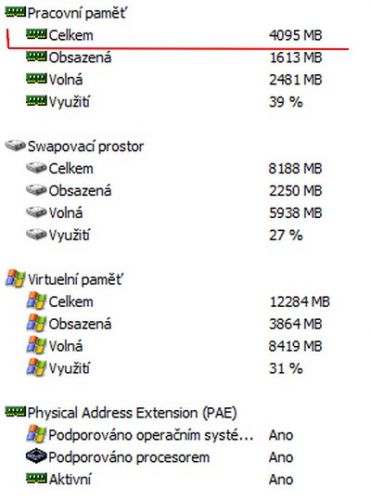Select the Virtuelní paměť heading
The height and width of the screenshot is (500, 371).
75,279
